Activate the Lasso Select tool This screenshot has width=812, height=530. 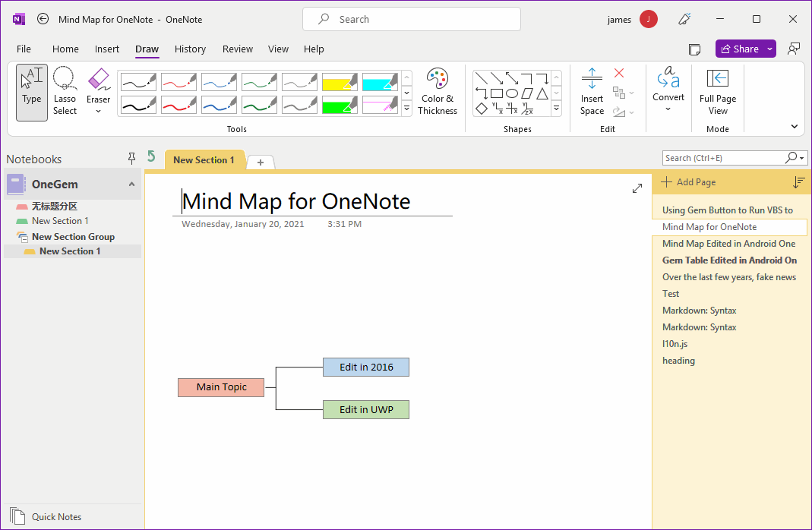(x=65, y=92)
